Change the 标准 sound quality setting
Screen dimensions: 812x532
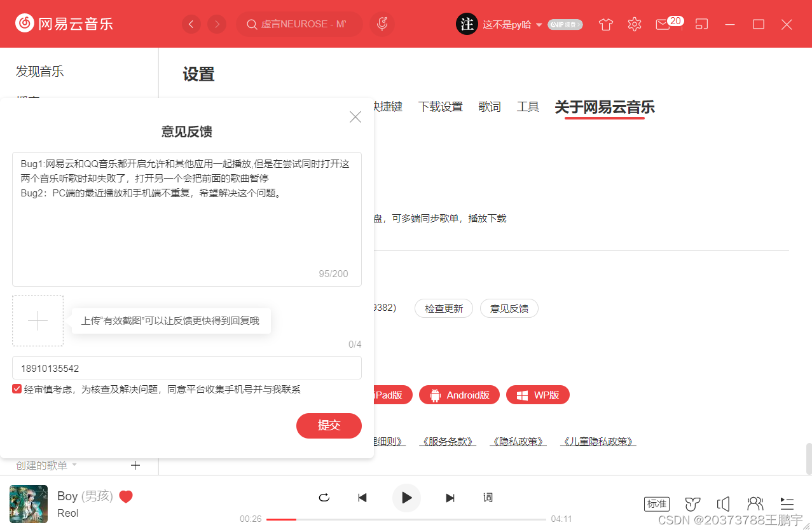[657, 504]
